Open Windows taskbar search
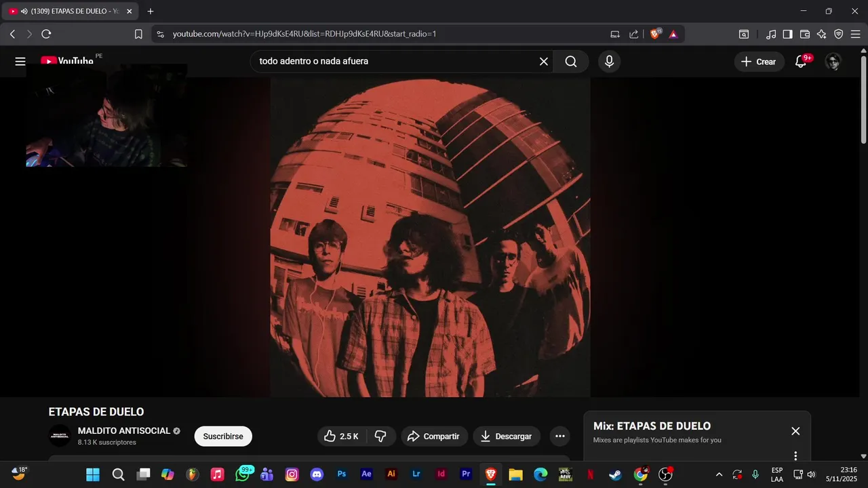 click(x=118, y=474)
